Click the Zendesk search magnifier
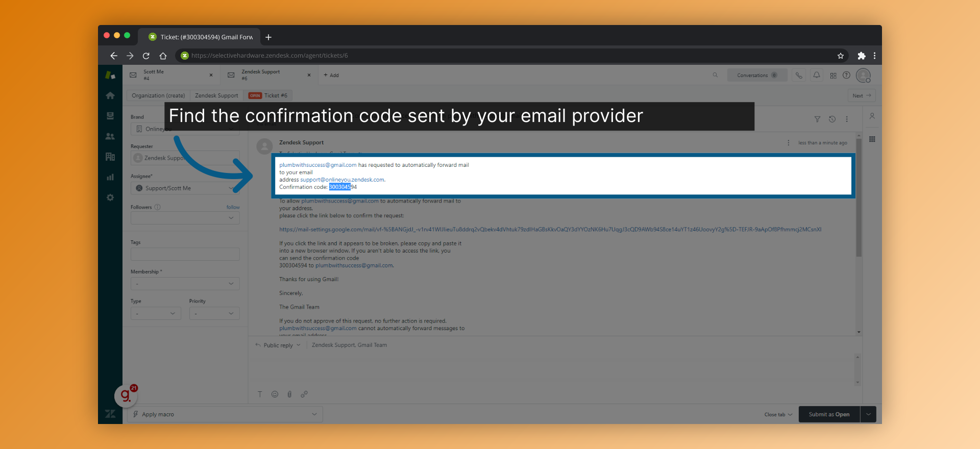Image resolution: width=980 pixels, height=449 pixels. point(715,75)
